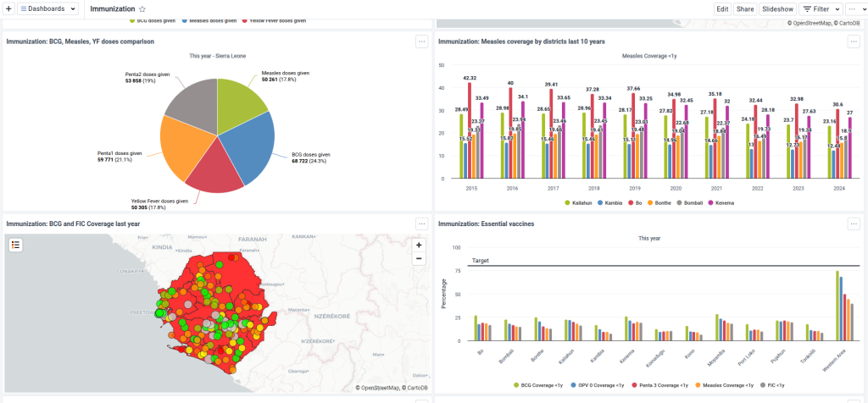Click the FIC <1y legend item
This screenshot has height=403, width=868.
pyautogui.click(x=772, y=384)
